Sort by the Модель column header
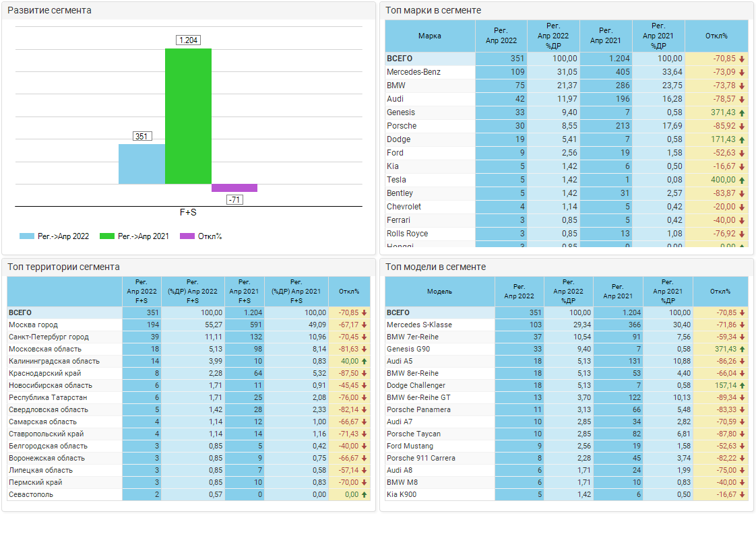The width and height of the screenshot is (756, 534). (439, 292)
